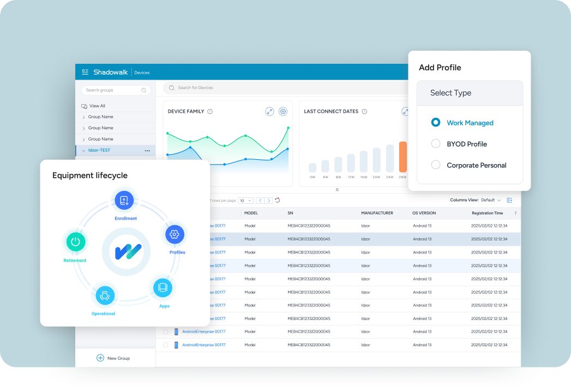Image resolution: width=571 pixels, height=392 pixels.
Task: Click the refresh icon beside pagination arrows
Action: pyautogui.click(x=277, y=200)
